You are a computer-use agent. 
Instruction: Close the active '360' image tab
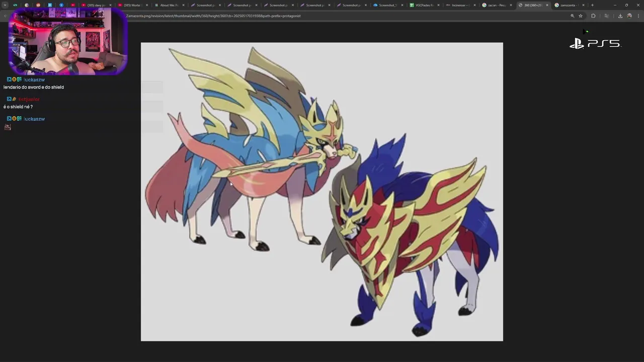547,5
